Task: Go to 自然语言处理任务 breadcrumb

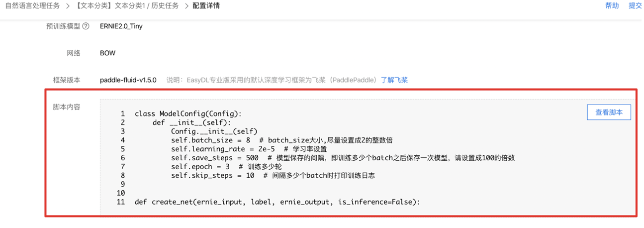Action: coord(32,6)
